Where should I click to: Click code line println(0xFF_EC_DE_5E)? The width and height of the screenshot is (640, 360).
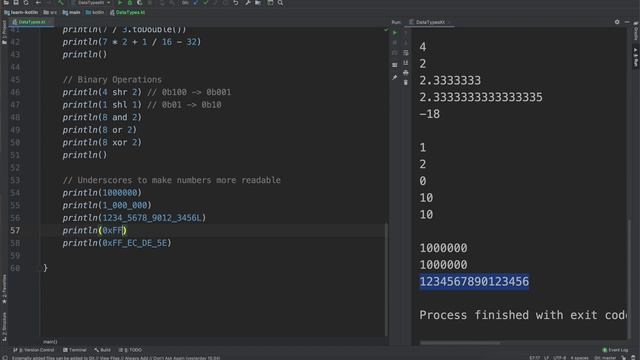pos(117,243)
